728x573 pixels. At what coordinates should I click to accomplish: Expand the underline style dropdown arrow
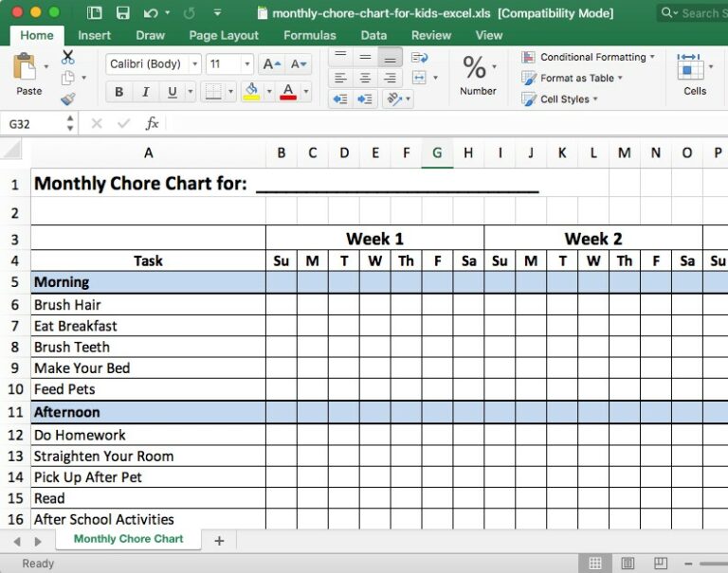coord(190,92)
